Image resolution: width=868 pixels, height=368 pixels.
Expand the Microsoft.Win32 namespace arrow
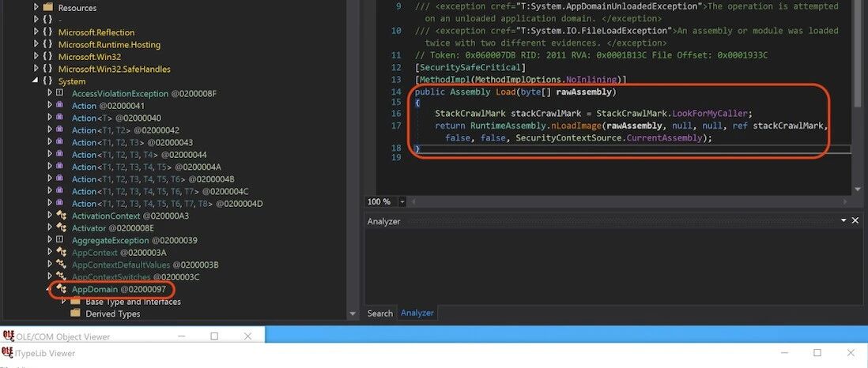click(36, 56)
